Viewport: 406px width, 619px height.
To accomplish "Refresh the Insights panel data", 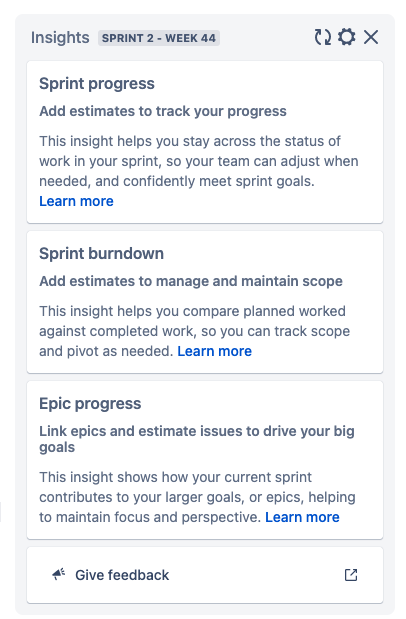I will pyautogui.click(x=323, y=38).
